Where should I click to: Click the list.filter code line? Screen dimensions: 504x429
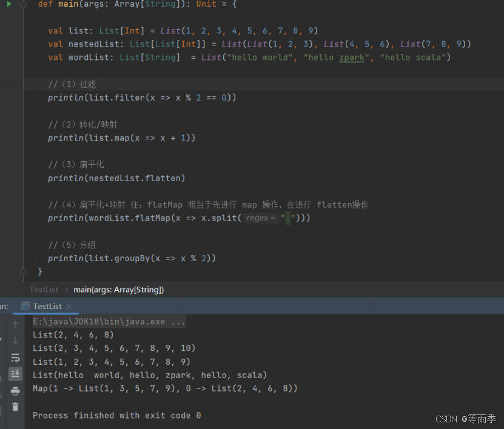pyautogui.click(x=142, y=98)
